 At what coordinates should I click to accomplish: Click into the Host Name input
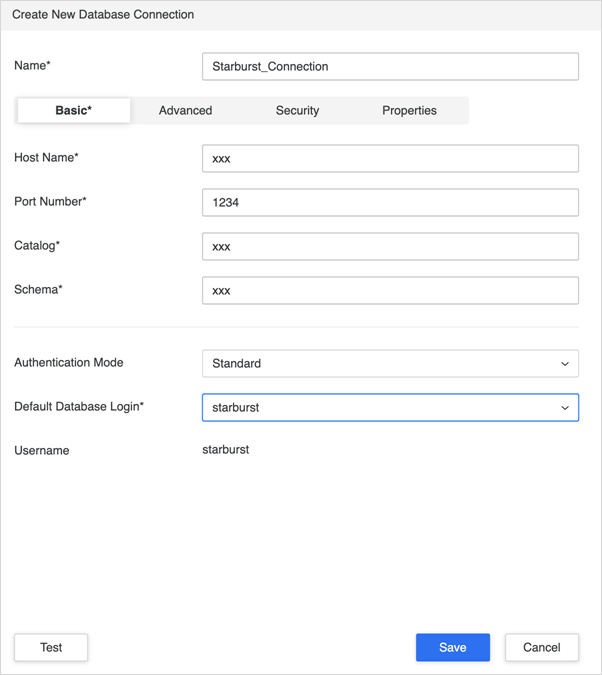point(390,158)
